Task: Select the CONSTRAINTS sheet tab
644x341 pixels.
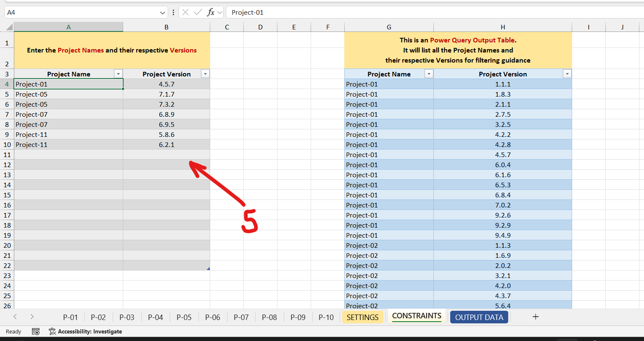Action: point(417,316)
